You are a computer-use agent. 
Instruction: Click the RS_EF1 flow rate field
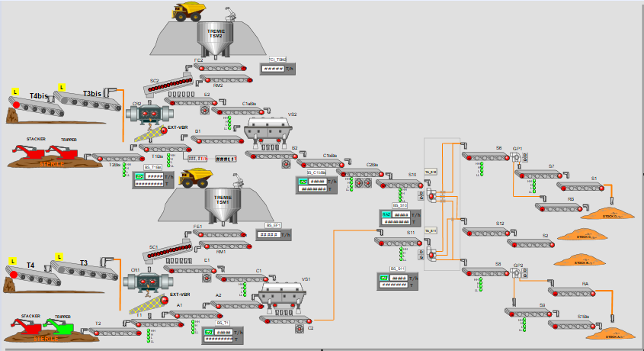268,235
